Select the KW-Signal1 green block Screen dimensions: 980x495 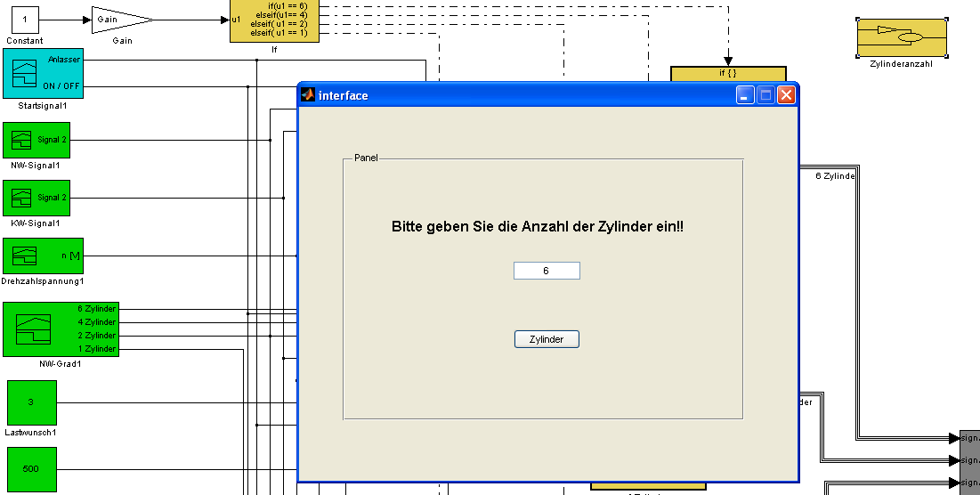click(36, 198)
